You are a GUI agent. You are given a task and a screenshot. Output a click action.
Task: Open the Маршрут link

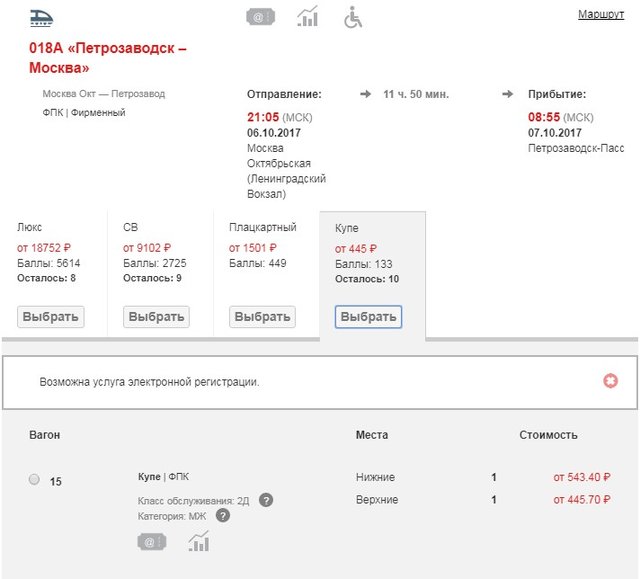click(600, 14)
